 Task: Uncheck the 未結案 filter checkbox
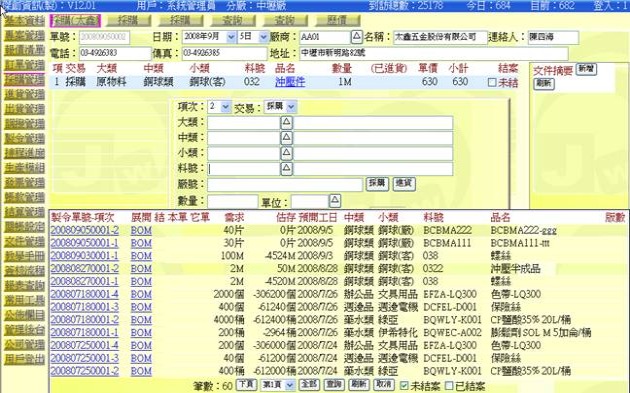[x=404, y=385]
